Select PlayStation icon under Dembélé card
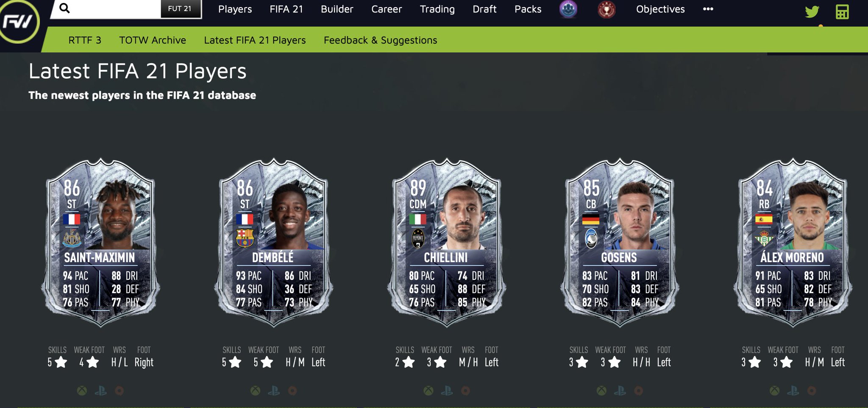Image resolution: width=868 pixels, height=408 pixels. click(x=274, y=391)
